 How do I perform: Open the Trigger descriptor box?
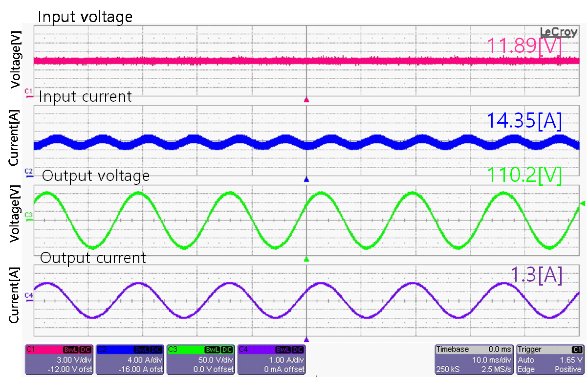[x=551, y=359]
